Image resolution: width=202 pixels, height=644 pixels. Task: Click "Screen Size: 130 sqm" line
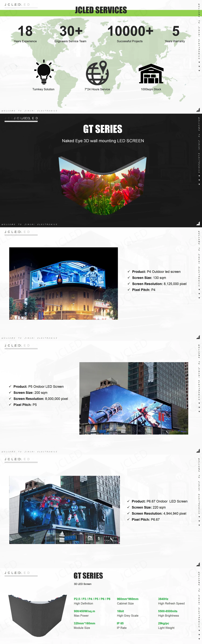coord(149,278)
